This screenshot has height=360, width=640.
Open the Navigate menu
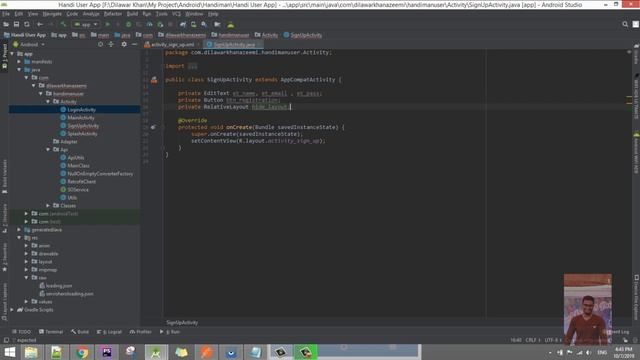coord(52,14)
